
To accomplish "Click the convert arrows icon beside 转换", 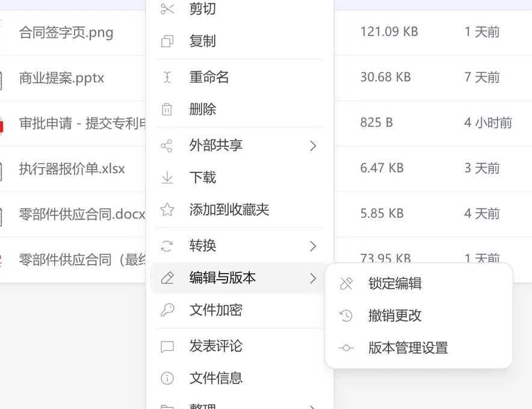I will pyautogui.click(x=167, y=246).
